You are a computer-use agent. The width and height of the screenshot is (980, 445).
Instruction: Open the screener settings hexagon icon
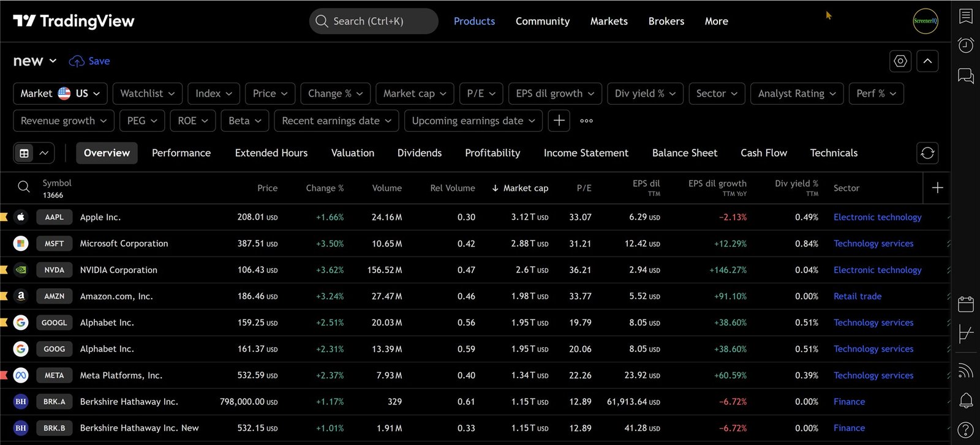[x=900, y=61]
